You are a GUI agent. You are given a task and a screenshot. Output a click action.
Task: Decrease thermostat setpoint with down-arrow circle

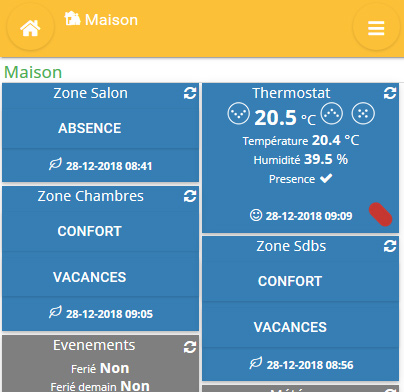point(239,113)
